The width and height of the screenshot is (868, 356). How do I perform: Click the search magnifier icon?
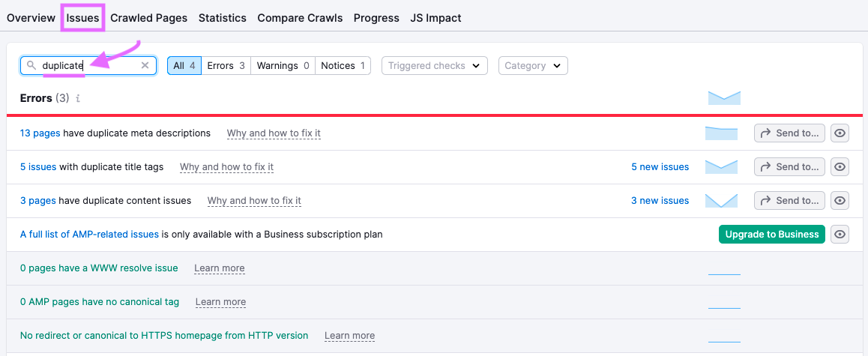31,66
